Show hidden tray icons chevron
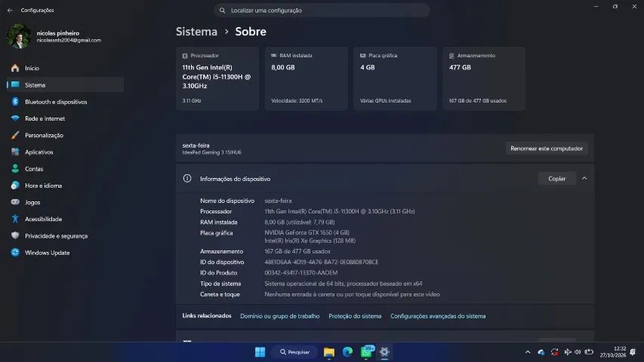The image size is (644, 362). tap(528, 352)
